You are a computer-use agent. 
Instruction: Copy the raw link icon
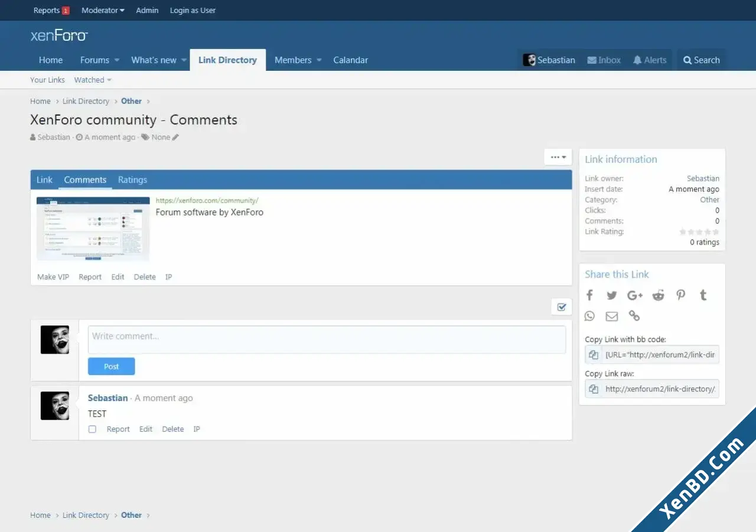click(594, 389)
